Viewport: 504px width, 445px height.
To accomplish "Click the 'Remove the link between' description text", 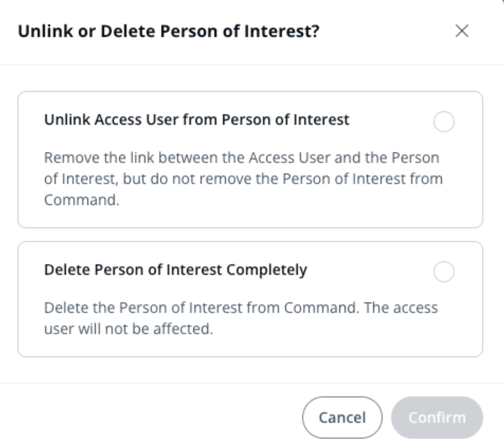I will coord(241,158).
